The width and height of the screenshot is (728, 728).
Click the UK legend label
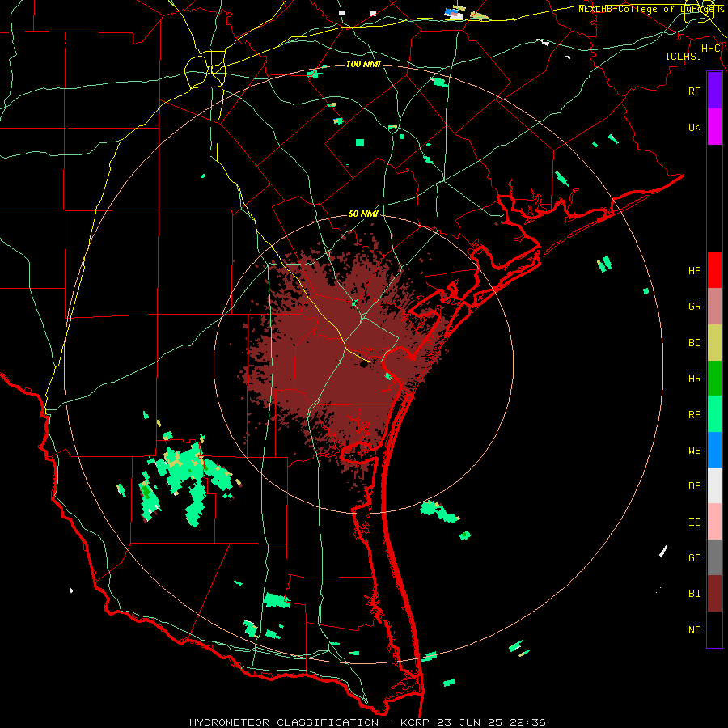(x=694, y=127)
